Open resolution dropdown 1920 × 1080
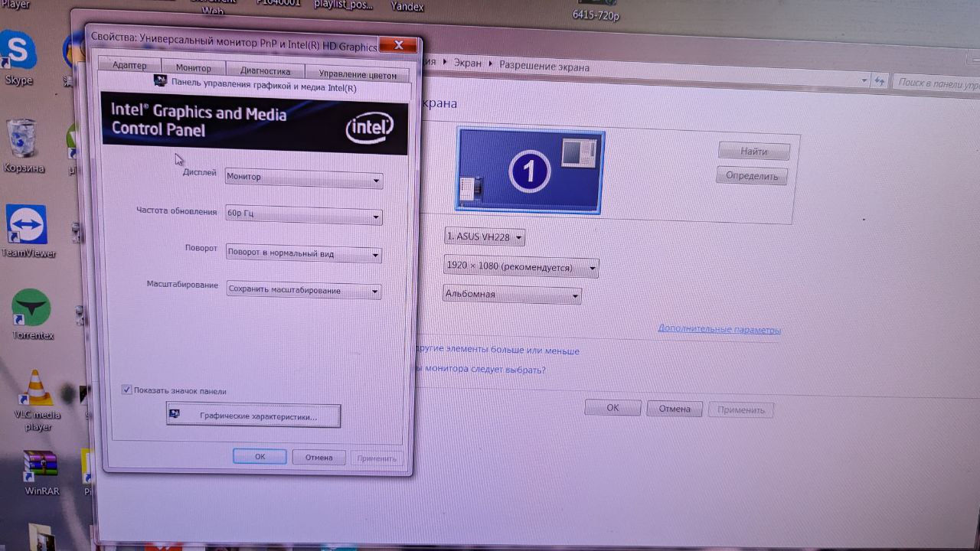980x551 pixels. coord(521,268)
